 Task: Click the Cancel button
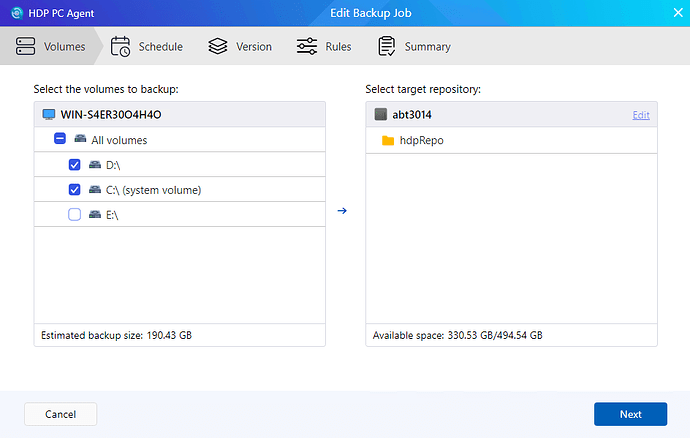(x=60, y=414)
